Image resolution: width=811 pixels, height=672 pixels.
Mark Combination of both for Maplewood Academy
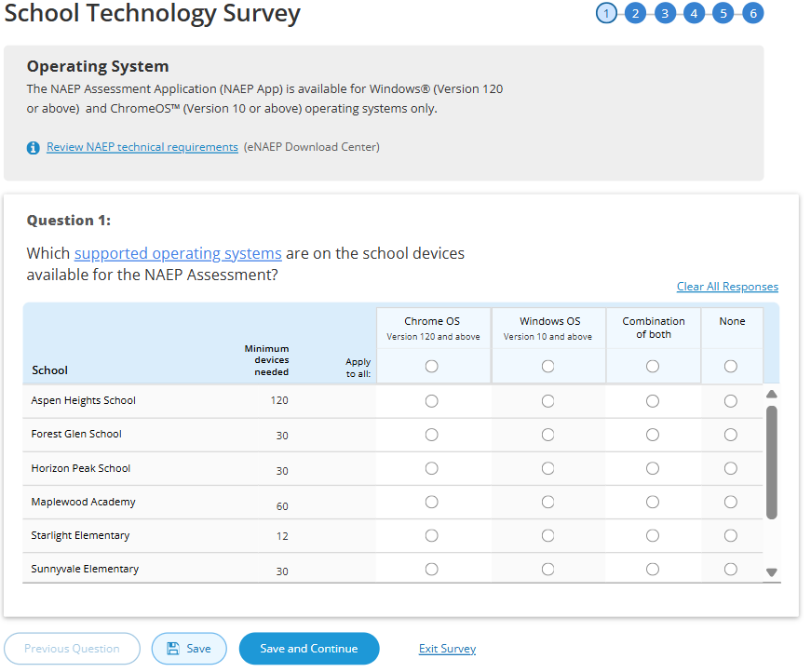click(x=653, y=502)
